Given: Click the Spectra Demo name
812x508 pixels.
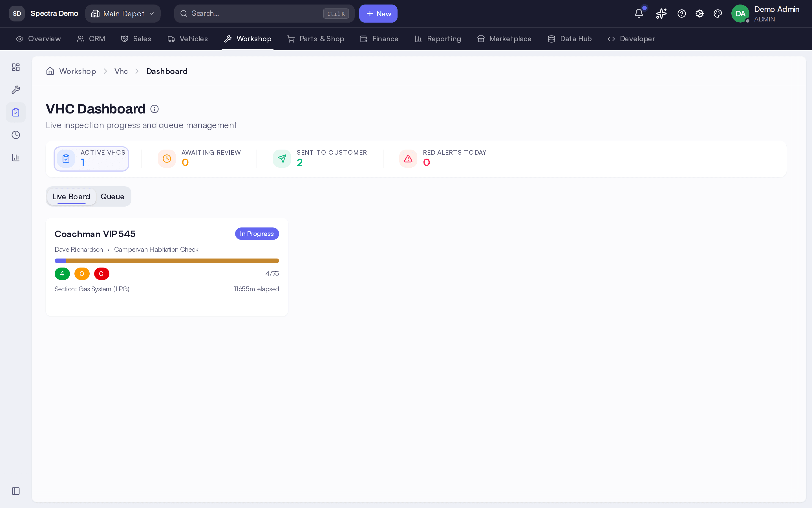Looking at the screenshot, I should (x=54, y=14).
